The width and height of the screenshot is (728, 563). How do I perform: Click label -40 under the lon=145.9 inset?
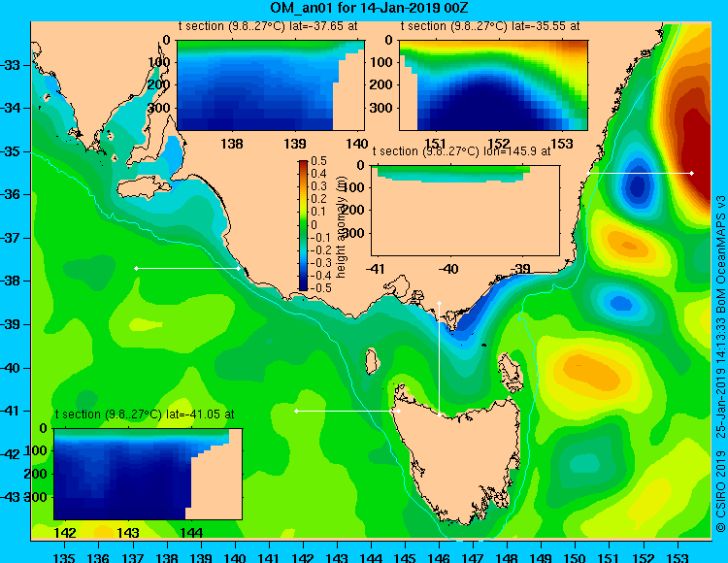449,269
